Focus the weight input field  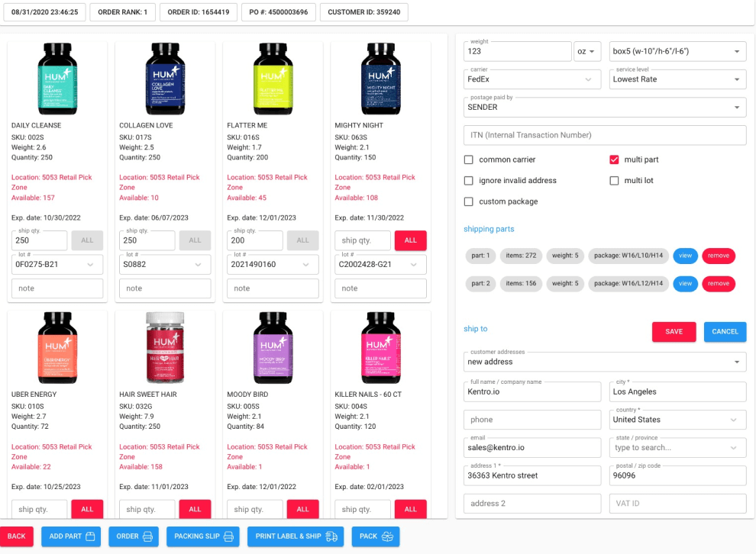pyautogui.click(x=517, y=52)
